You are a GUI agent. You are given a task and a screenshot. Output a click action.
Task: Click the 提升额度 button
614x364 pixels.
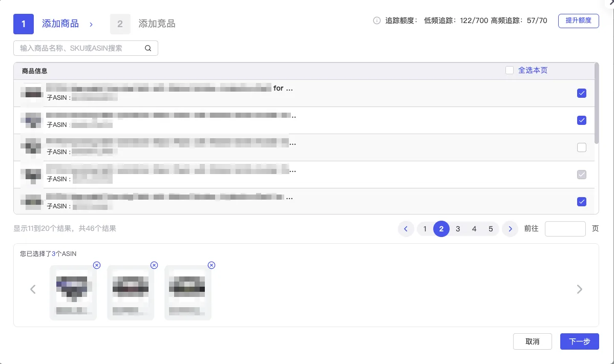(x=578, y=20)
